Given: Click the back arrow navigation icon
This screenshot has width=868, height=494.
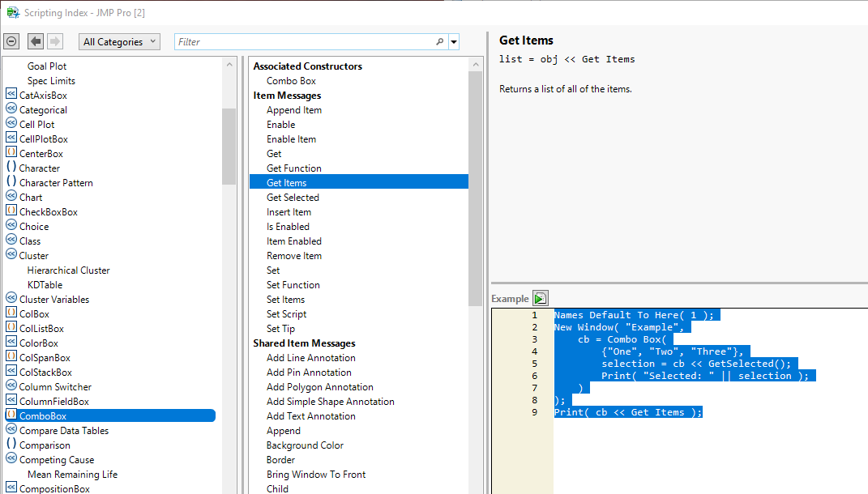Looking at the screenshot, I should (36, 41).
